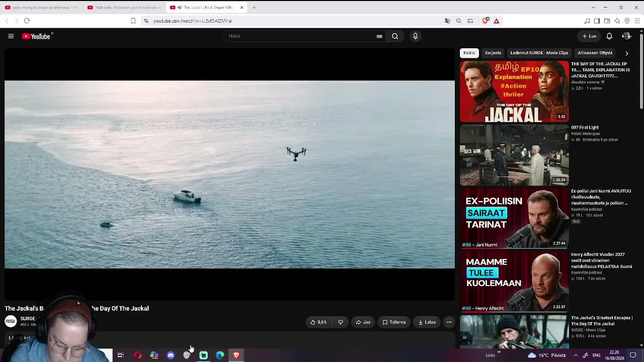Like the video with 8,6 t. likes
Image resolution: width=644 pixels, height=362 pixels.
coord(318,322)
